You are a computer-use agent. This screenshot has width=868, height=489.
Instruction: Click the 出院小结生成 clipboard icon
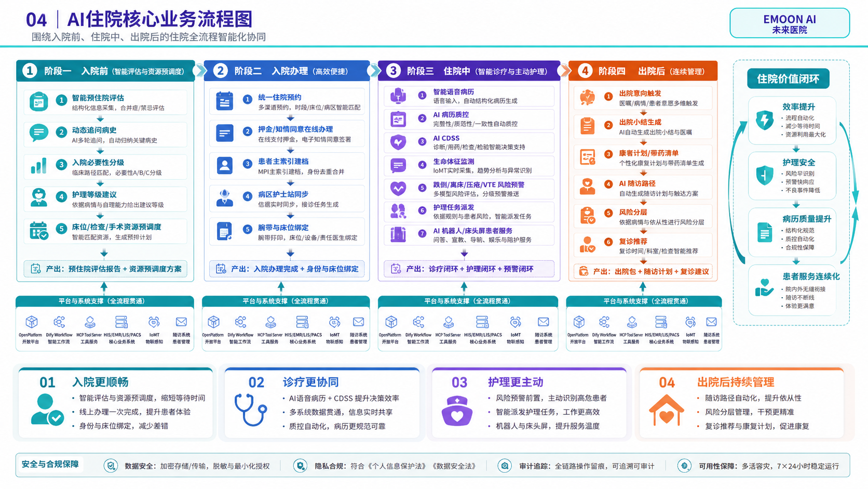click(x=587, y=126)
